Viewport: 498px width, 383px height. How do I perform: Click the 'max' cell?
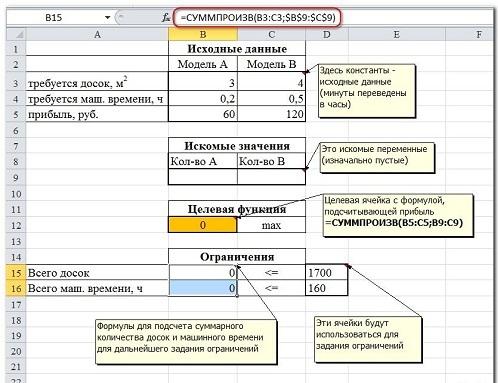coord(271,225)
